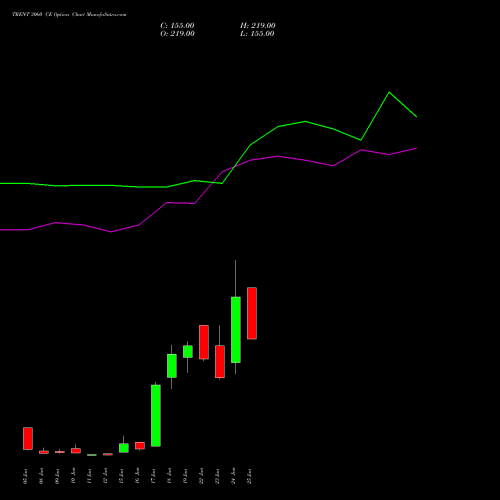This screenshot has width=500, height=500.
Task: Click the x-axis date label starting with 22
Action: point(202,476)
